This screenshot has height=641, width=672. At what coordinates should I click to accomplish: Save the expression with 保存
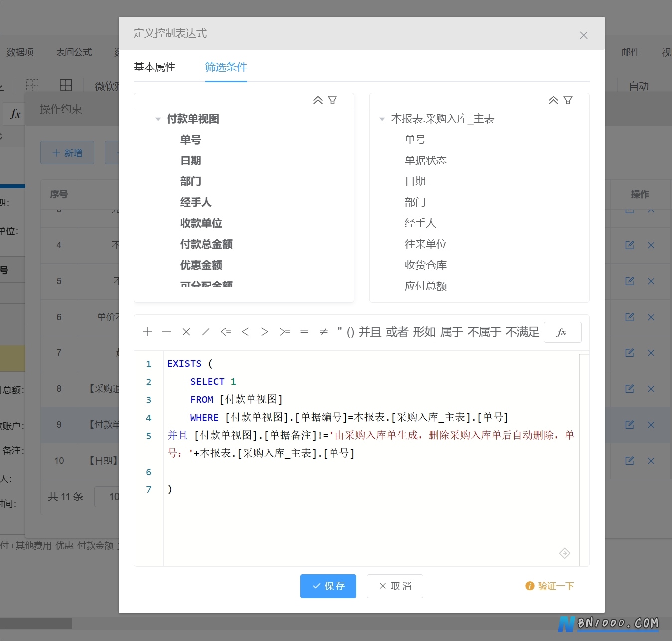(328, 586)
